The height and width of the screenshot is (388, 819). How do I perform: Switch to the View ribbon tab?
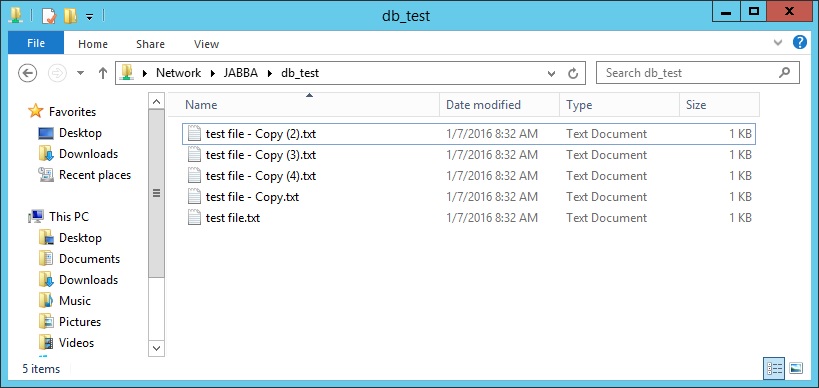click(206, 44)
